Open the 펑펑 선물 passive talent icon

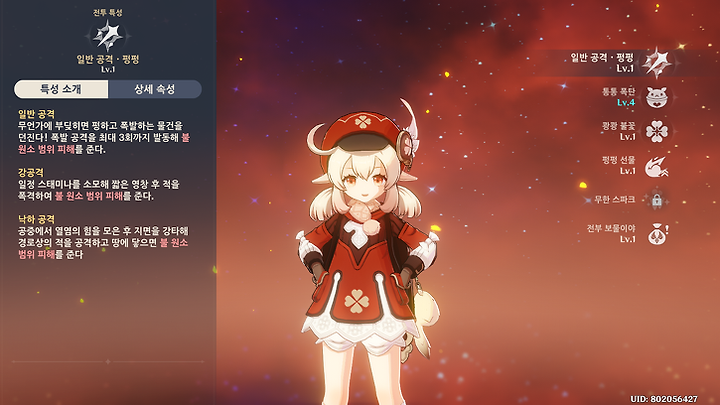657,166
